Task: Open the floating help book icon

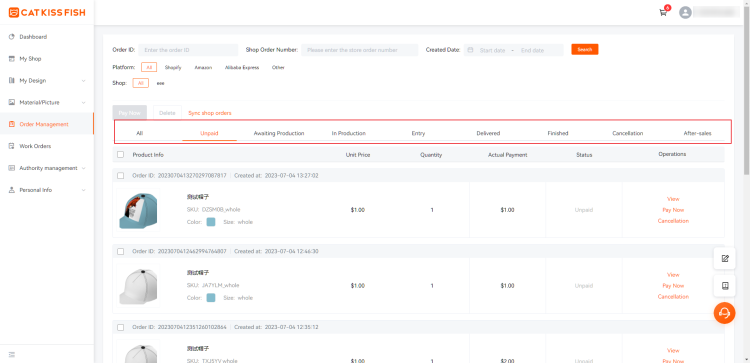Action: pyautogui.click(x=725, y=286)
